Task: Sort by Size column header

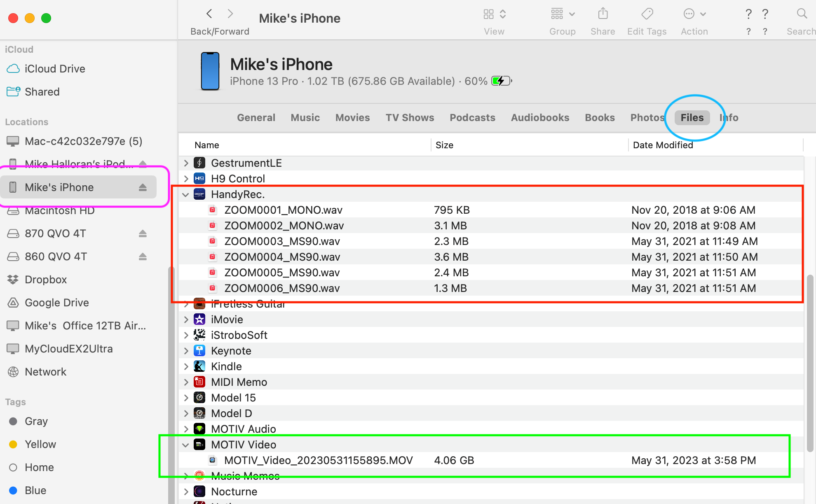Action: [x=444, y=145]
